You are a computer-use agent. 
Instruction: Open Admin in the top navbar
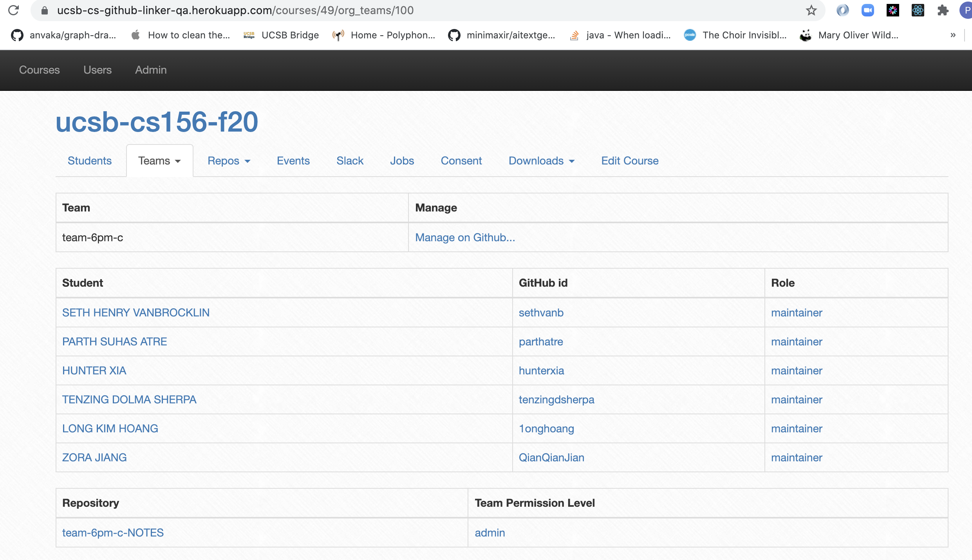151,70
